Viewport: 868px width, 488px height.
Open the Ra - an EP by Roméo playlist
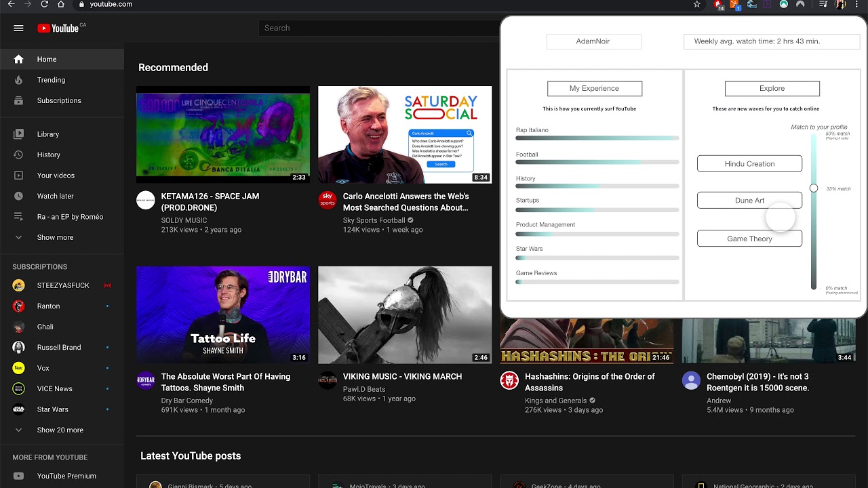pyautogui.click(x=62, y=217)
